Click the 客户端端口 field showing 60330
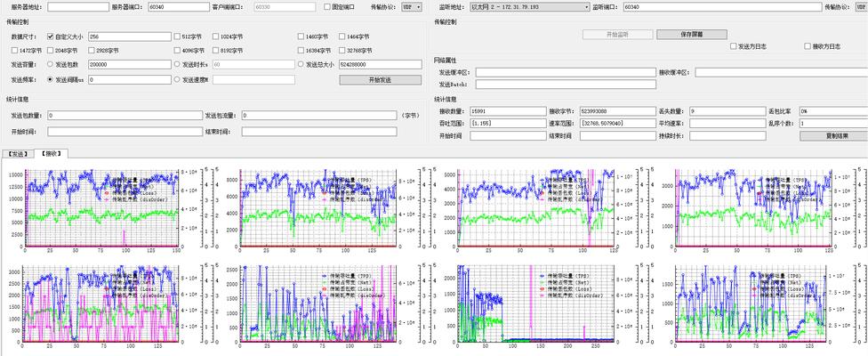This screenshot has height=356, width=868. coord(285,6)
